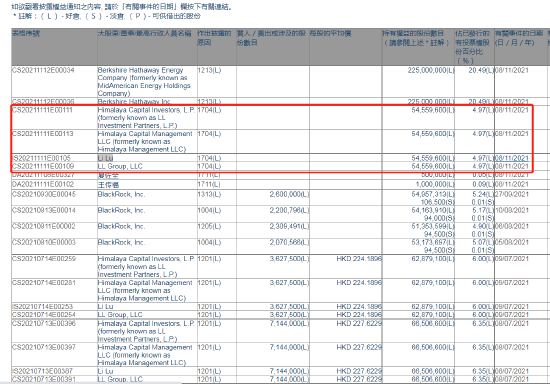
Task: Select the highlighted Li Lu name
Action: (105, 158)
